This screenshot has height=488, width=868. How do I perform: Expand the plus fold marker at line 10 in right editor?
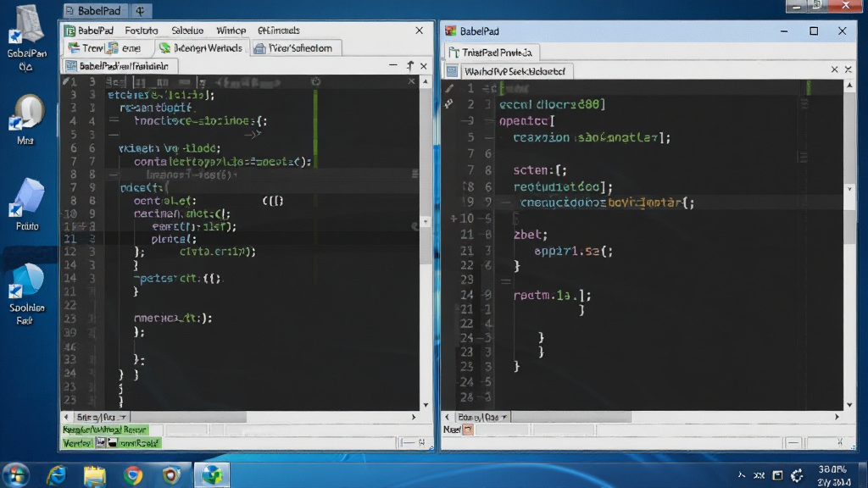click(453, 219)
